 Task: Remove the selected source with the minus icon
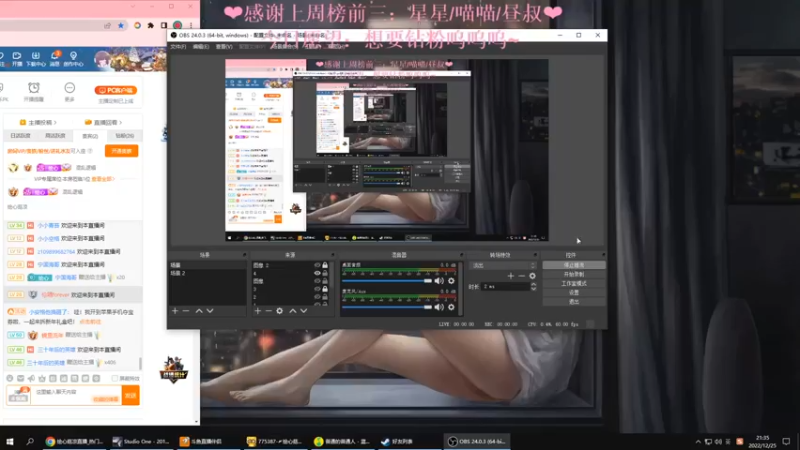click(268, 311)
